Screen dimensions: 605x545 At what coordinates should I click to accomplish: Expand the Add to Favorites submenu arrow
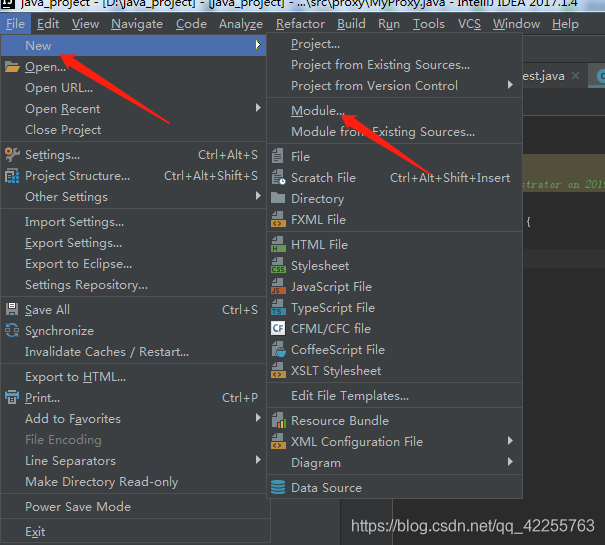[258, 418]
